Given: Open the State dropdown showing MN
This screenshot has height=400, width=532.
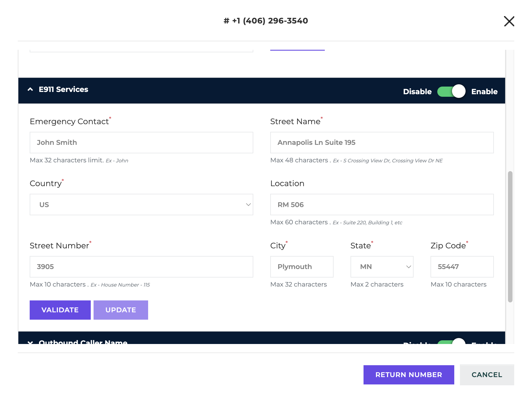Looking at the screenshot, I should point(382,267).
